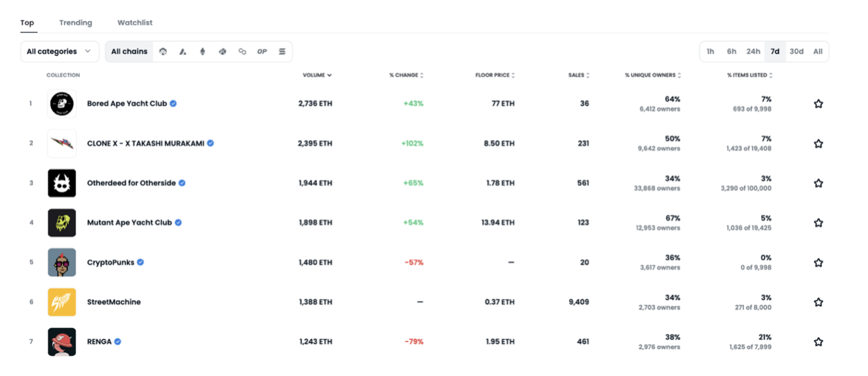Sort by Sales column header
This screenshot has width=868, height=376.
(579, 75)
